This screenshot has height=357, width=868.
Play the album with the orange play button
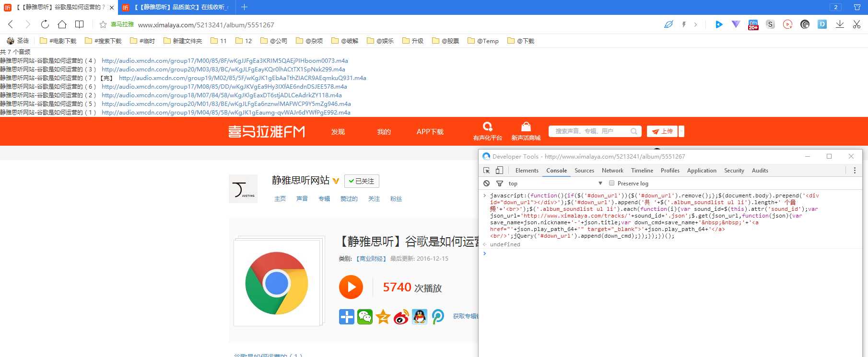351,287
